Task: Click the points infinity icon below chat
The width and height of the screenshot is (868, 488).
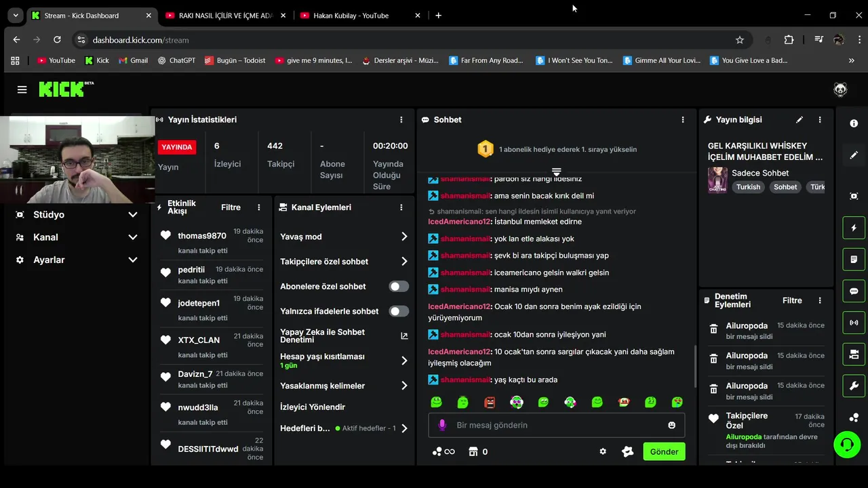Action: tap(443, 451)
